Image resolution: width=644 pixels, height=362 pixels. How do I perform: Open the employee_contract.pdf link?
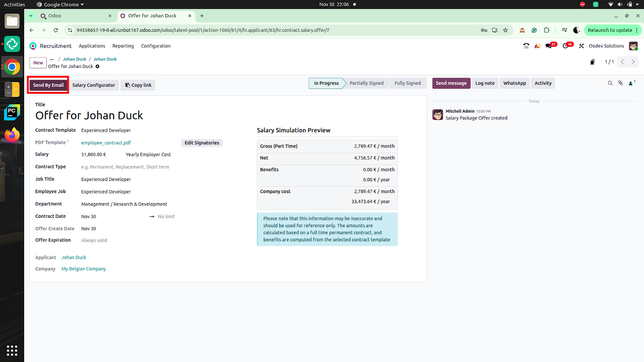click(x=106, y=143)
